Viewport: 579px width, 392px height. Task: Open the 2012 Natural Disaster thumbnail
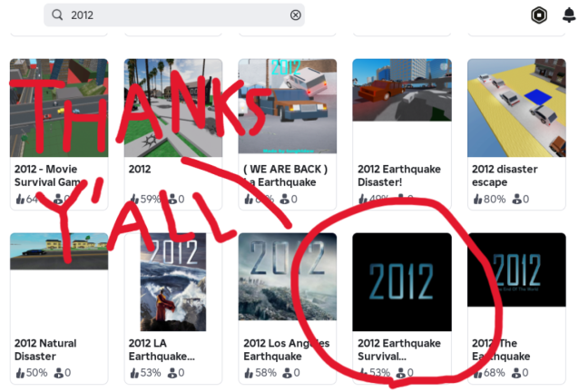click(x=59, y=251)
